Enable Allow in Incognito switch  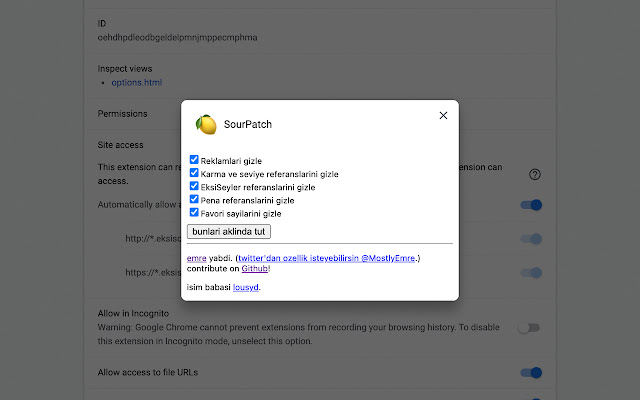[529, 328]
